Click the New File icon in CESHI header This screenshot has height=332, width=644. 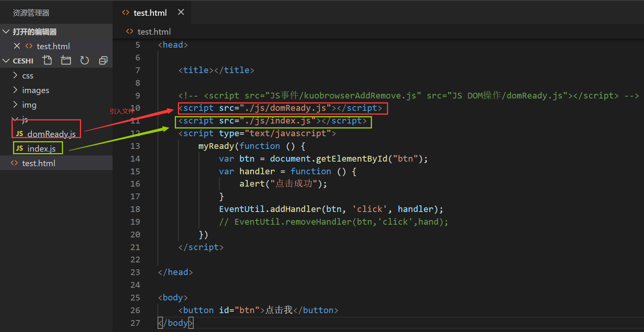click(x=47, y=60)
